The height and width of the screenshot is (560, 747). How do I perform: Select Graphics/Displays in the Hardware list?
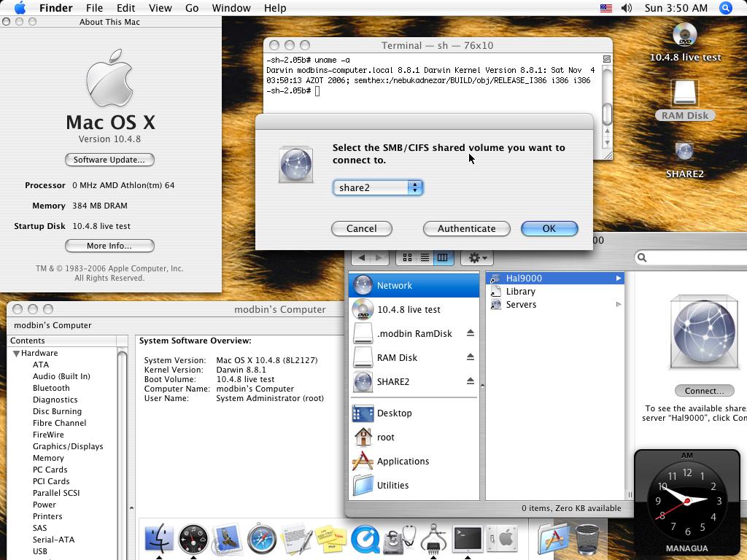tap(68, 446)
